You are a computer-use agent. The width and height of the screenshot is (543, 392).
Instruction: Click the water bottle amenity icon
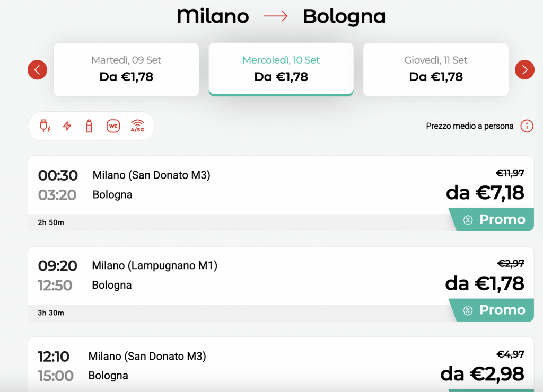pyautogui.click(x=89, y=126)
